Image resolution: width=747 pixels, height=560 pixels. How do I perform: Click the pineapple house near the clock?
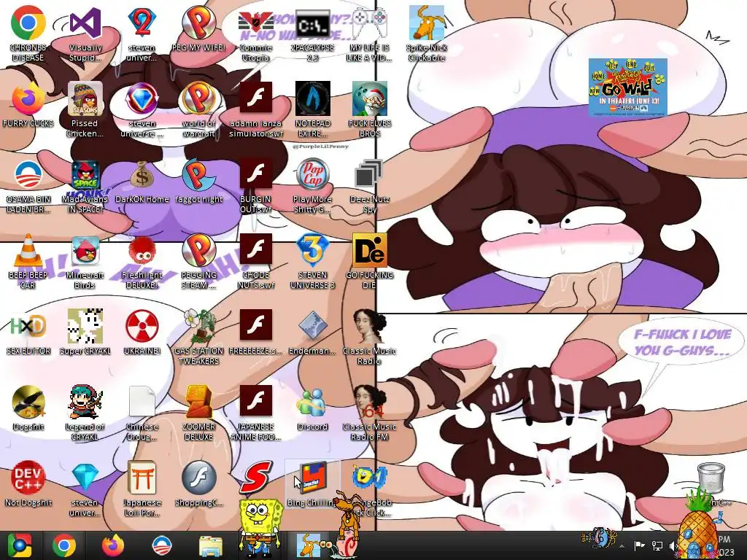697,525
